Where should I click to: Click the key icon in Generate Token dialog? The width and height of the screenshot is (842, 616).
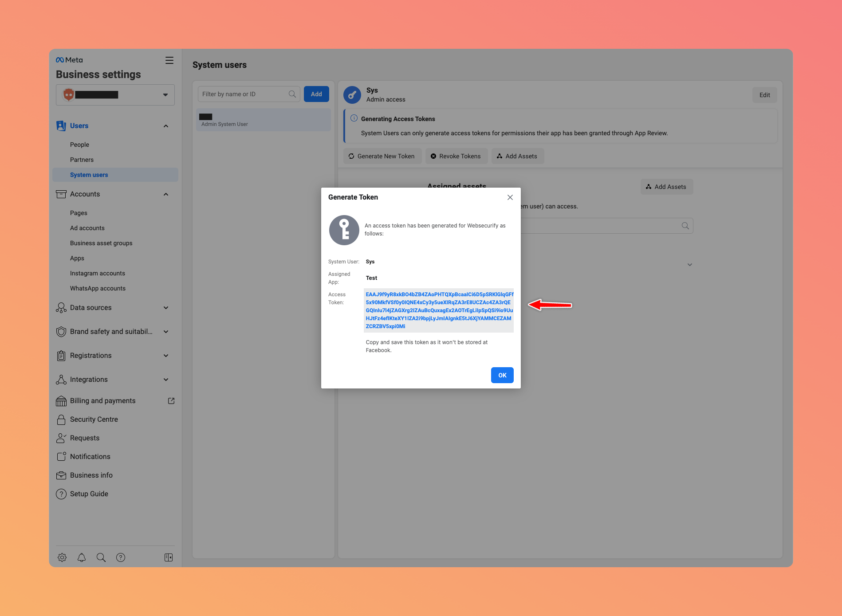[344, 230]
